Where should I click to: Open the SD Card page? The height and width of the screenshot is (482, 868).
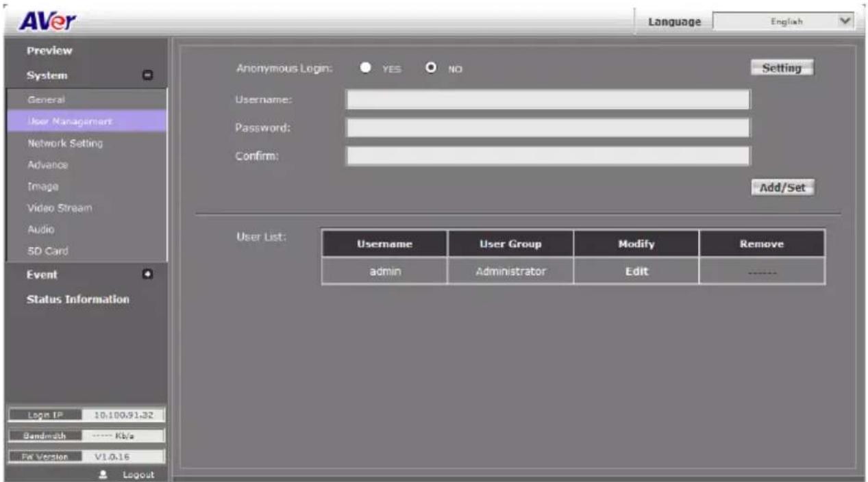click(x=47, y=251)
